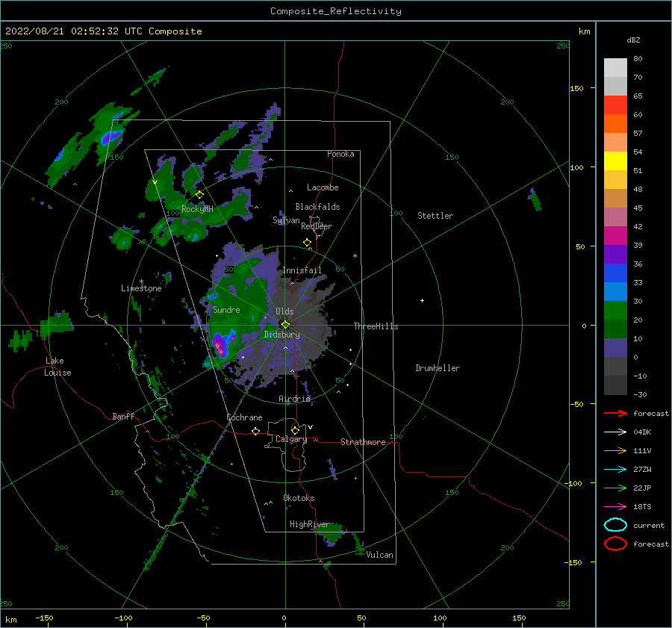Click the Calgary city label
The height and width of the screenshot is (628, 672).
click(291, 439)
